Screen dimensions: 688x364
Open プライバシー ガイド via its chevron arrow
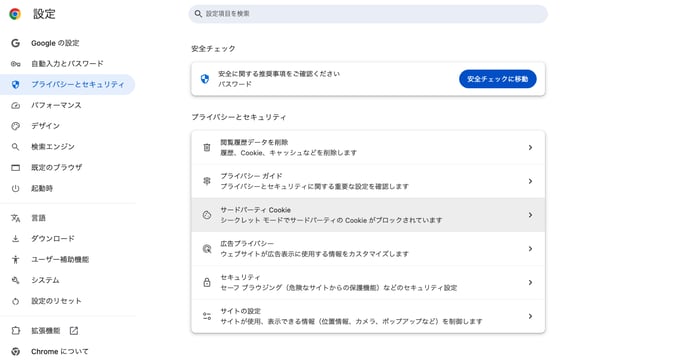(x=530, y=181)
